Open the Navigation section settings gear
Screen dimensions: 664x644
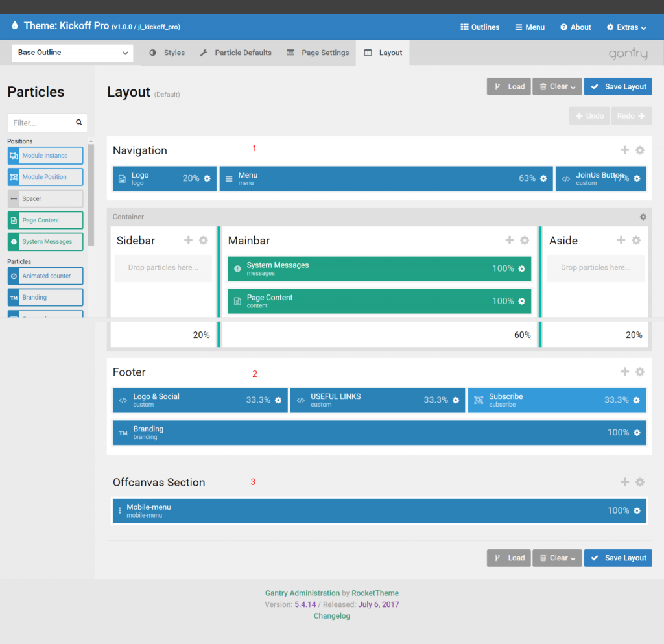point(640,150)
